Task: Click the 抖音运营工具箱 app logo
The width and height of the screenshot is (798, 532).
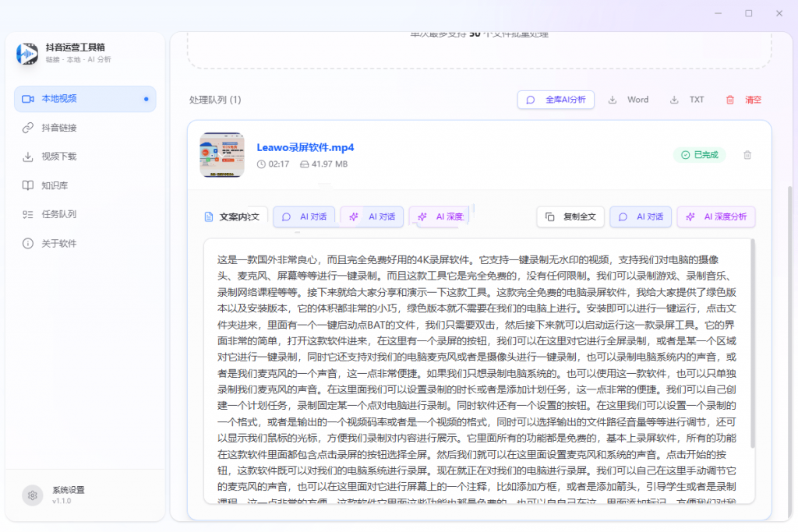Action: pyautogui.click(x=27, y=54)
